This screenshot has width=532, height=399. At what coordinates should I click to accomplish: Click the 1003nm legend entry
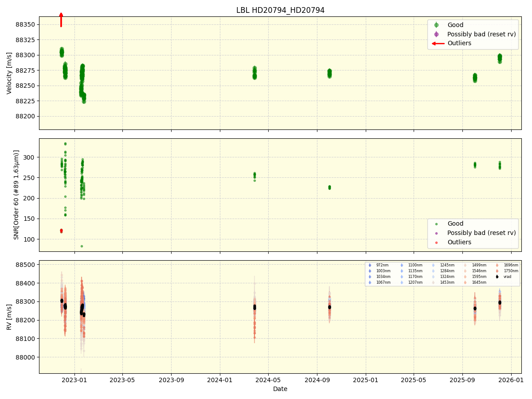(379, 271)
